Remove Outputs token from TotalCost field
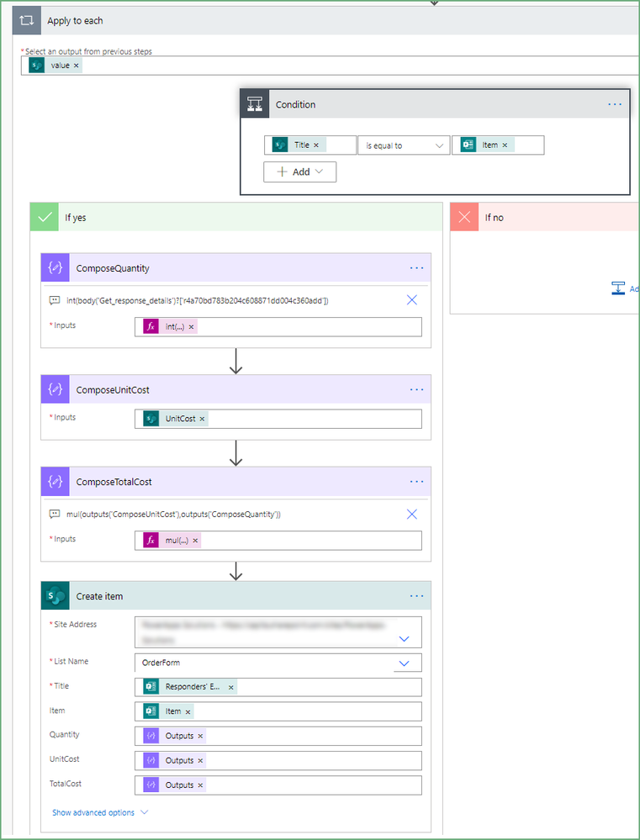 200,785
